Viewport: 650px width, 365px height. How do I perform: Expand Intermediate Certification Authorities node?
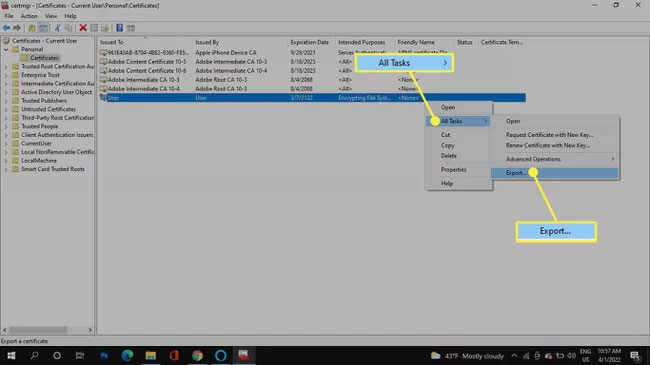pos(6,83)
